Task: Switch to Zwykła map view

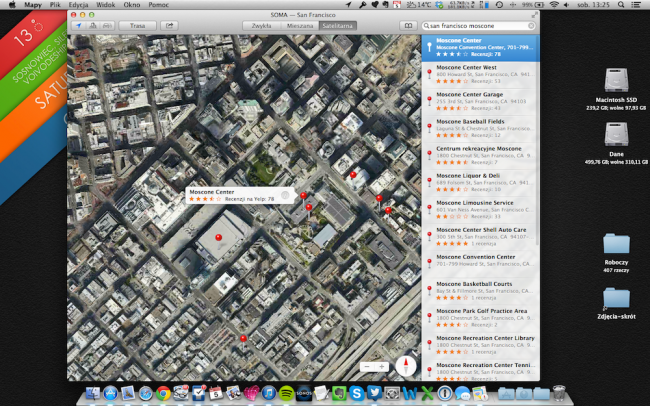Action: (261, 26)
